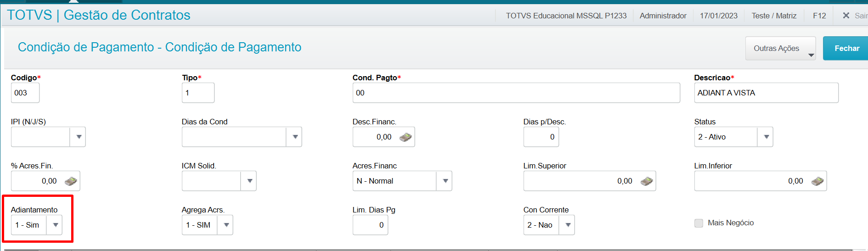This screenshot has width=868, height=251.
Task: Open the Outras Ações menu
Action: (x=780, y=48)
